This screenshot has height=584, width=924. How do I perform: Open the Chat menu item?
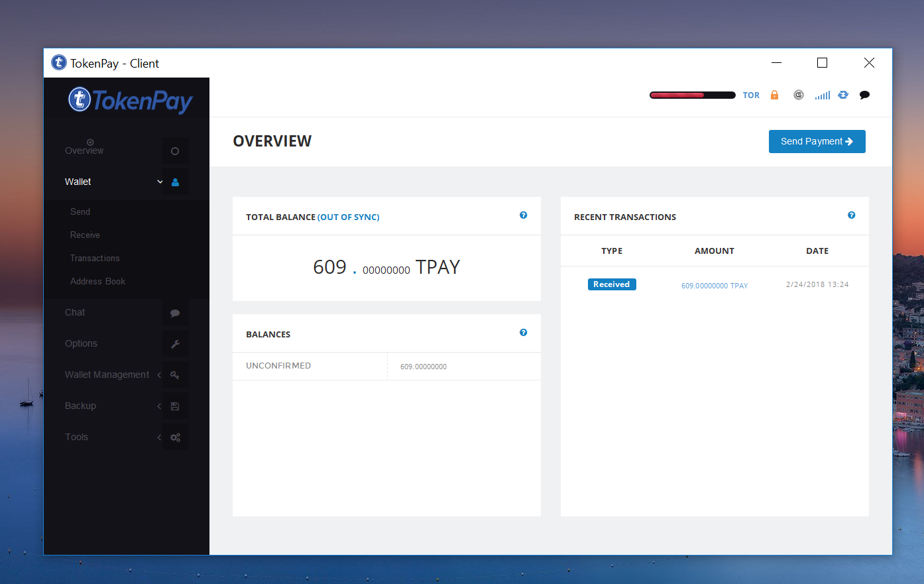click(x=75, y=312)
